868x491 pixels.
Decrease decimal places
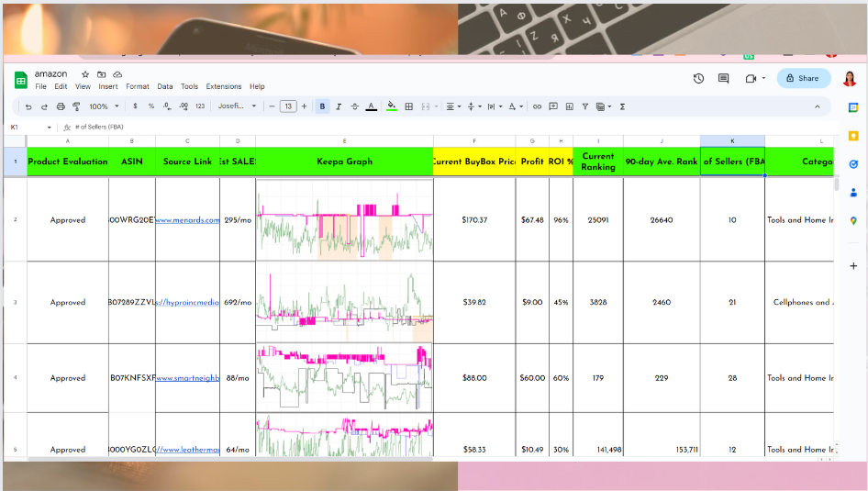(167, 106)
